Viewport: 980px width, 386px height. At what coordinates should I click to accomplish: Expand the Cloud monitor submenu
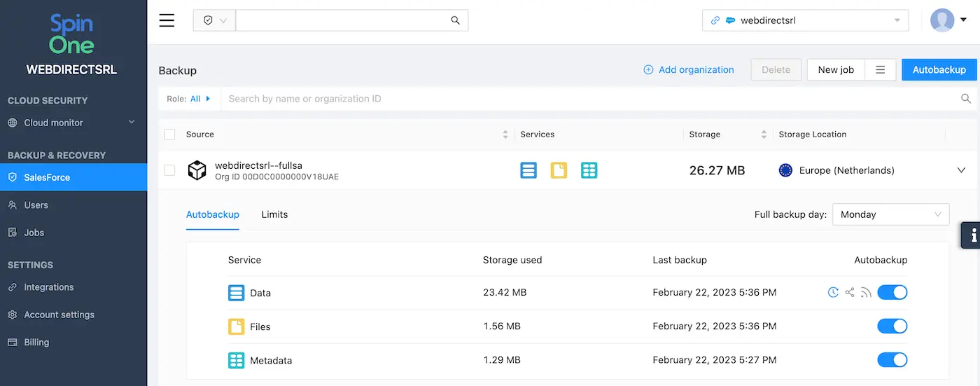pos(132,123)
